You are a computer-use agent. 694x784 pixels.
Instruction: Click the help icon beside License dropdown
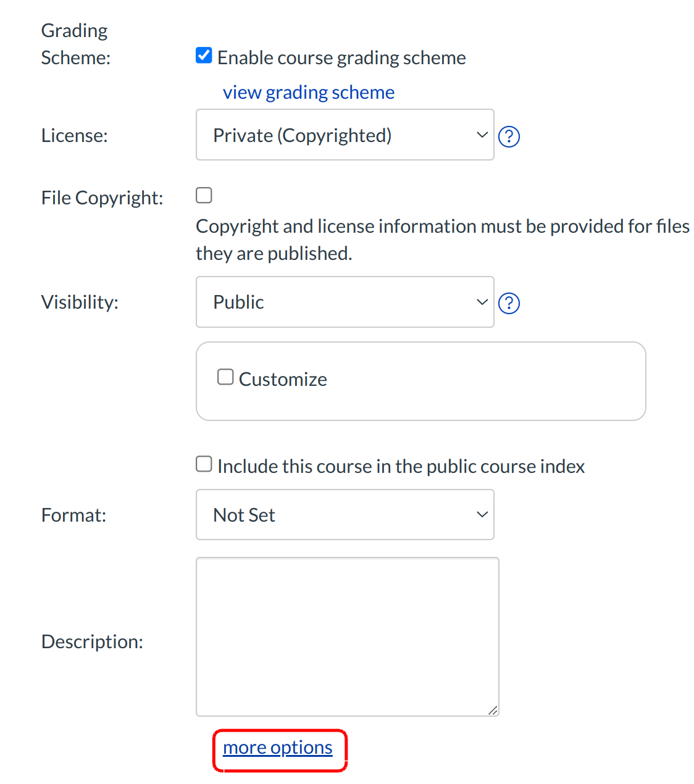(509, 136)
